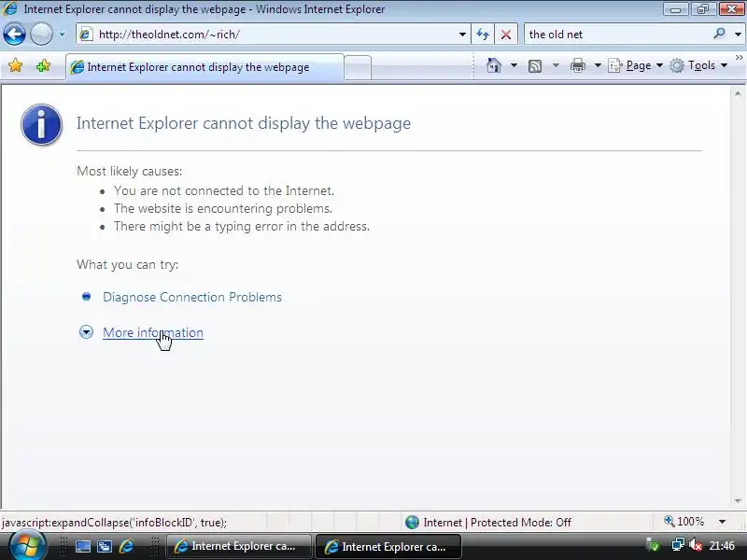
Task: Expand the feeds dropdown arrow
Action: coord(556,65)
